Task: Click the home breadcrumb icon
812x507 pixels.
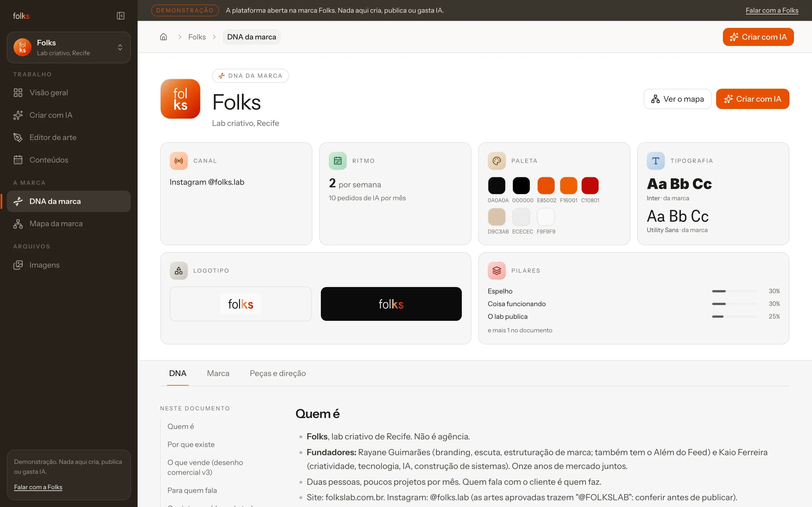Action: tap(164, 37)
